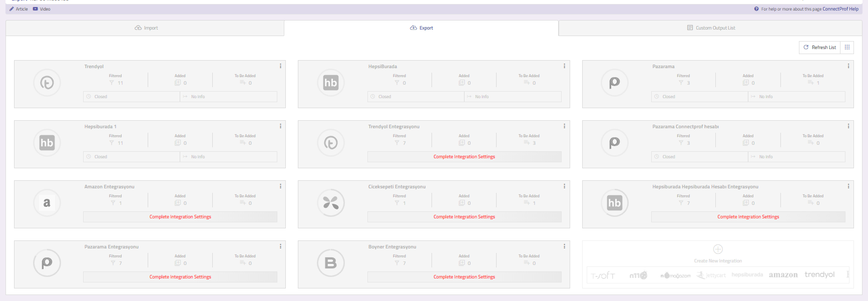Click the plus icon to create new integration

(718, 249)
